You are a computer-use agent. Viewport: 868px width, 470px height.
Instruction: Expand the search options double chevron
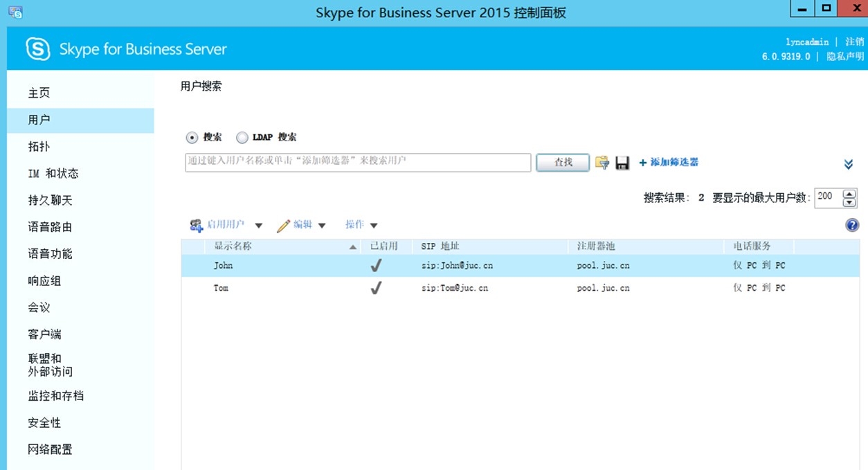tap(849, 164)
